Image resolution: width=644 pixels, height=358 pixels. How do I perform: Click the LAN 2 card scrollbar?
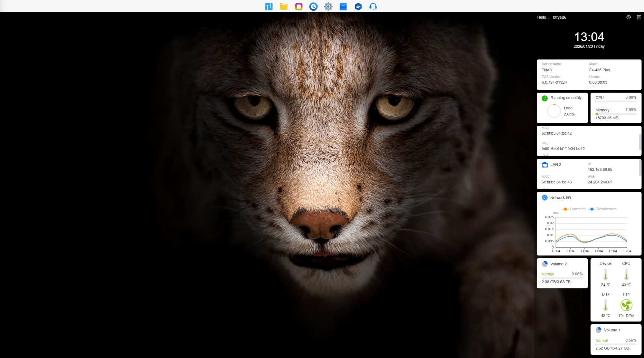coord(640,167)
